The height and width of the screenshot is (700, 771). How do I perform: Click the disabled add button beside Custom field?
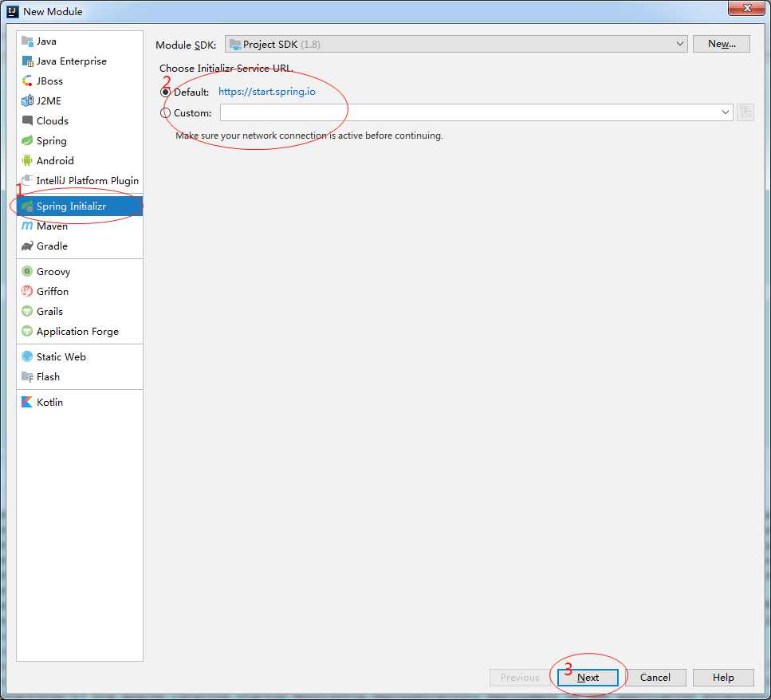pyautogui.click(x=745, y=112)
